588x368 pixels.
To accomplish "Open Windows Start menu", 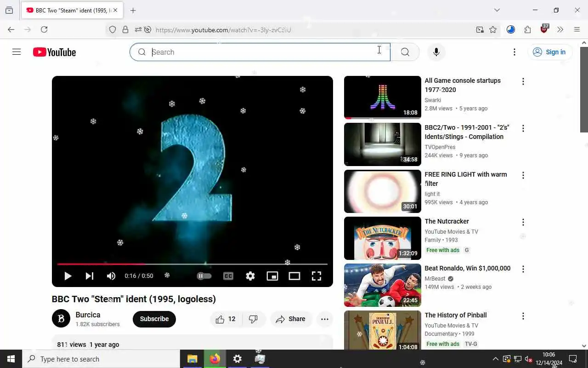I will 11,359.
